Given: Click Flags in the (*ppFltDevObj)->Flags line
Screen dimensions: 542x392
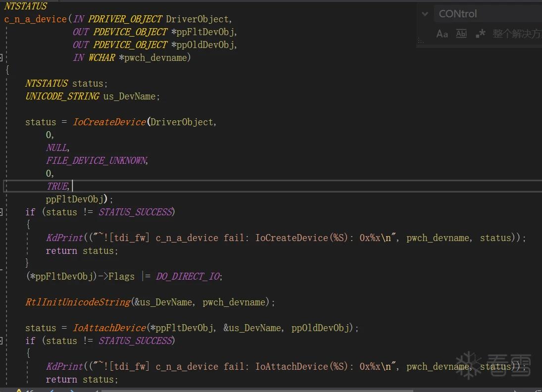Looking at the screenshot, I should click(x=121, y=277).
